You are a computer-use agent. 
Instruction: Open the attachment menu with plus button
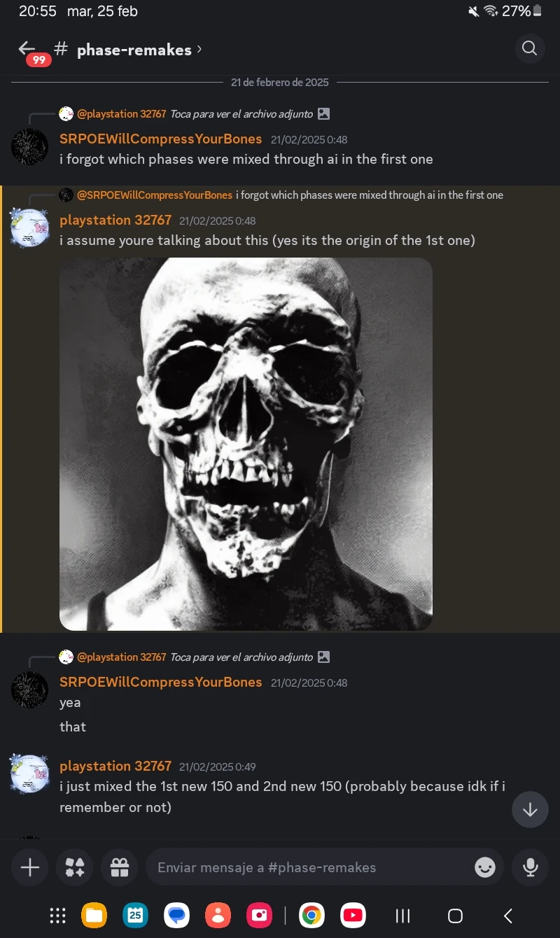[29, 867]
